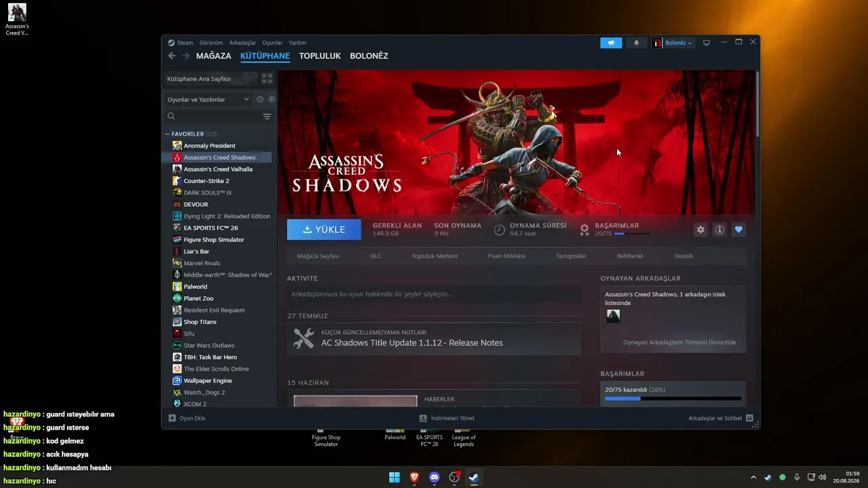
Task: Click the Steam icon in the taskbar
Action: coord(474,477)
